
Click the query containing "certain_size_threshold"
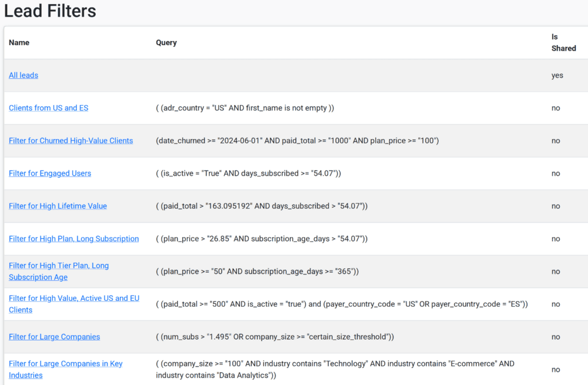coord(275,337)
